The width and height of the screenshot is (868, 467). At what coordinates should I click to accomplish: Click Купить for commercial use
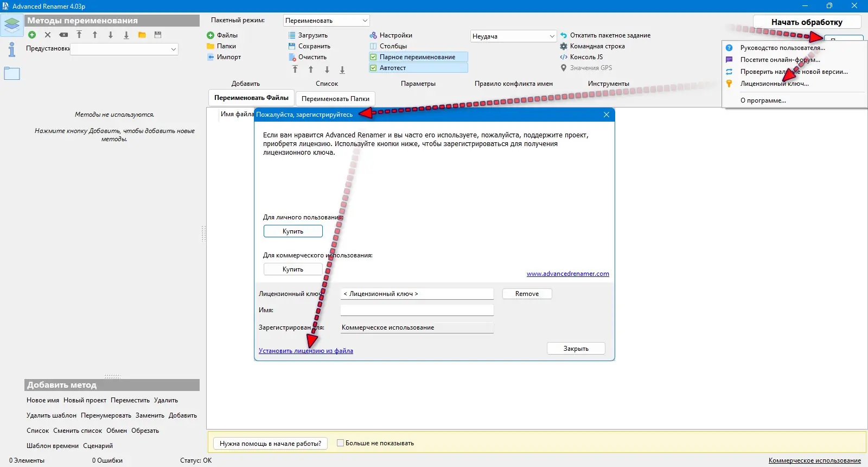tap(293, 269)
